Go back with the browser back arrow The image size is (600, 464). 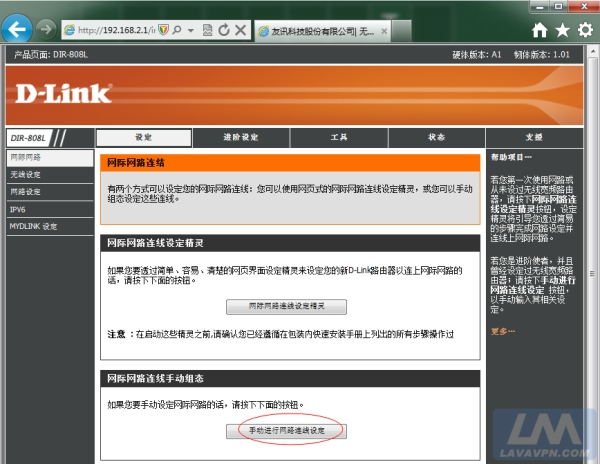pyautogui.click(x=16, y=29)
